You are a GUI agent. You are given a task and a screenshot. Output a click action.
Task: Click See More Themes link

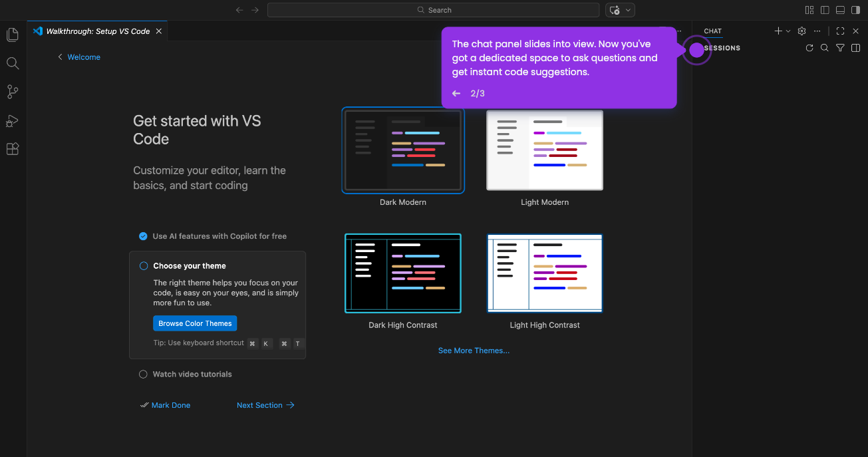[474, 351]
